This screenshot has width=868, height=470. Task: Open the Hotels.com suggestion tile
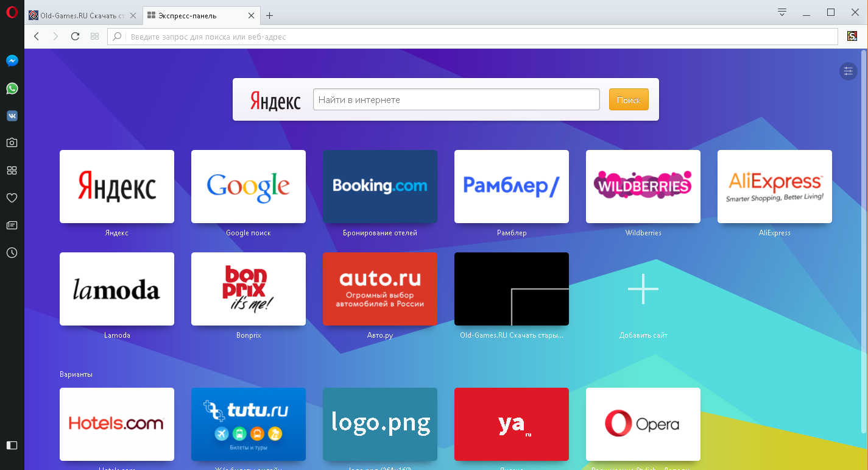[x=117, y=424]
